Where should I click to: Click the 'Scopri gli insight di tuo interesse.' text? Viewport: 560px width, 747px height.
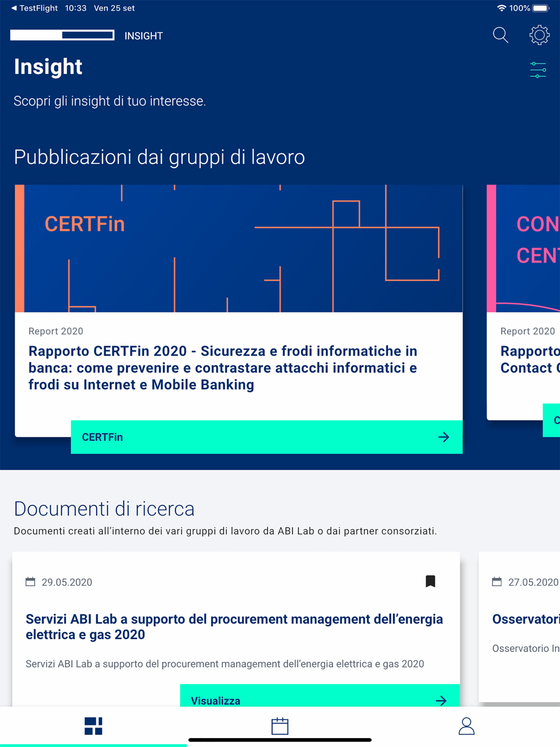tap(110, 101)
